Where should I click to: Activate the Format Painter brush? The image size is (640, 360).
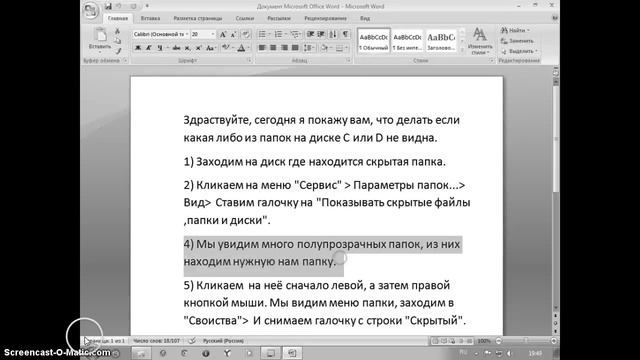click(118, 51)
